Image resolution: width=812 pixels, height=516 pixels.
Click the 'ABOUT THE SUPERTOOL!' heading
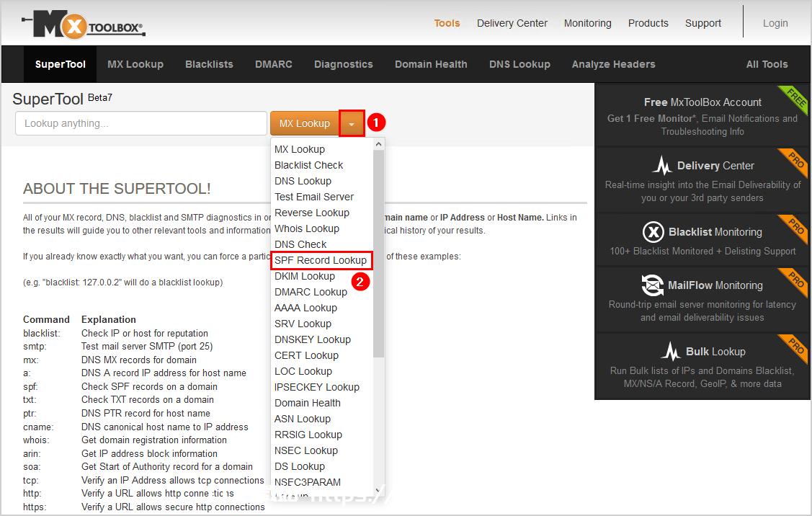coord(117,189)
